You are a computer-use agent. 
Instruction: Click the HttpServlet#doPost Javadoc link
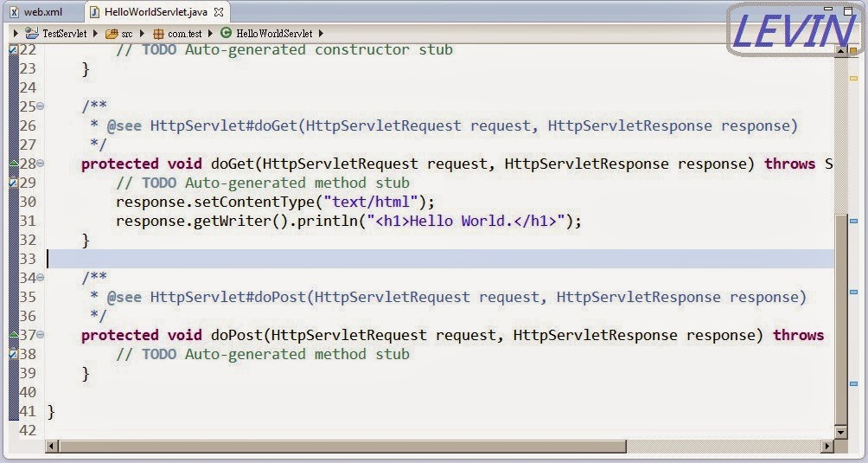click(x=228, y=297)
